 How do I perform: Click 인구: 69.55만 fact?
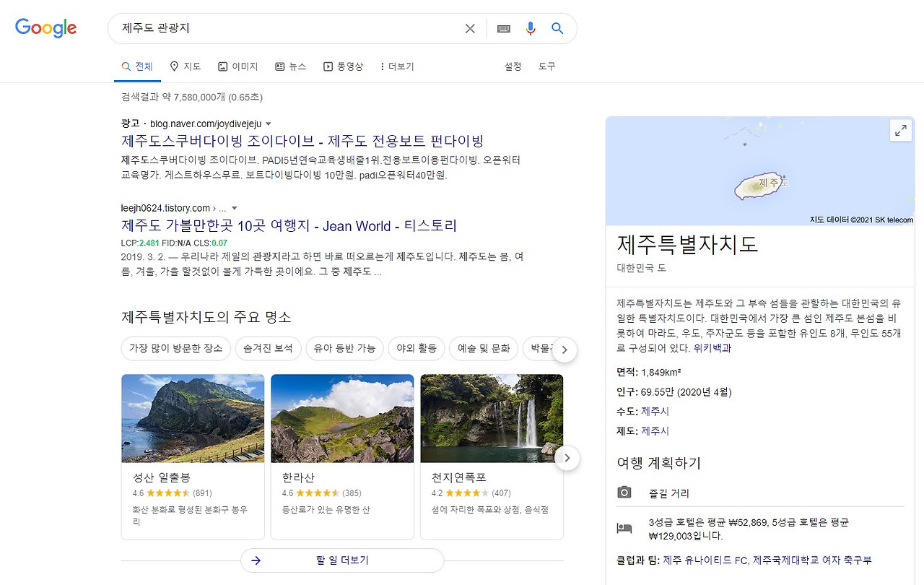[674, 392]
